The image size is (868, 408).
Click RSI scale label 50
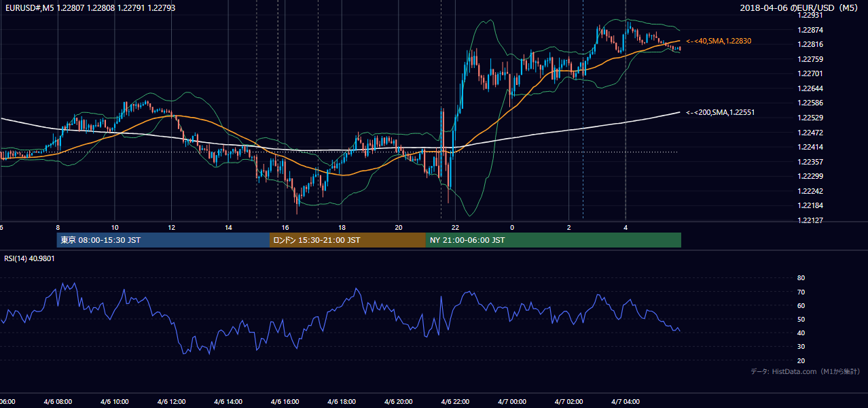801,320
